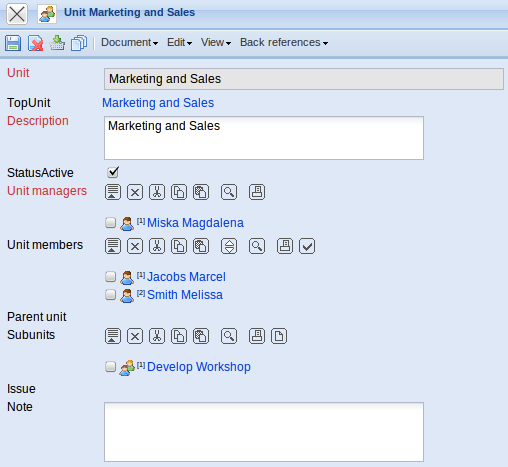Image resolution: width=508 pixels, height=467 pixels.
Task: Open the View dropdown menu
Action: click(216, 42)
